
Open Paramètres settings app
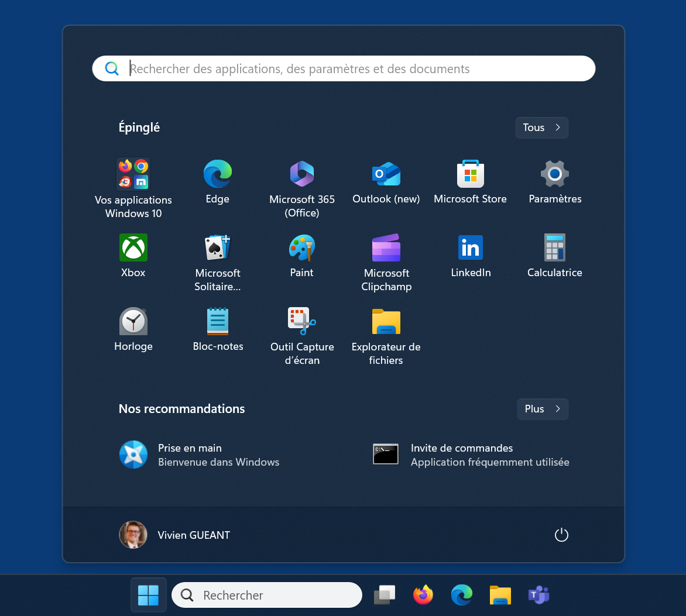(x=555, y=181)
